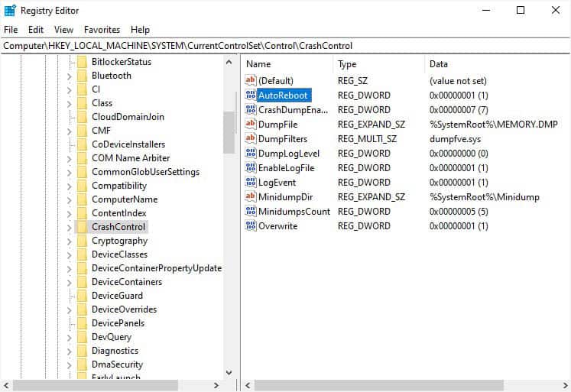Click the folder icon for Diagnostics
Viewport: 571px width, 392px height.
83,351
